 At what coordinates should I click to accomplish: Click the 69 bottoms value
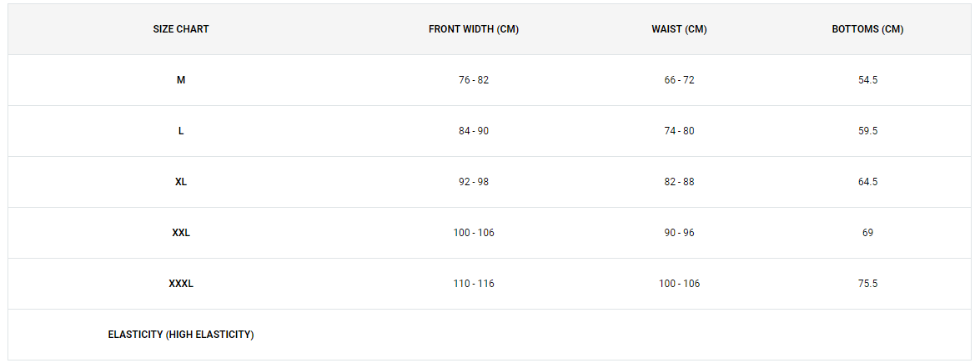tap(868, 233)
